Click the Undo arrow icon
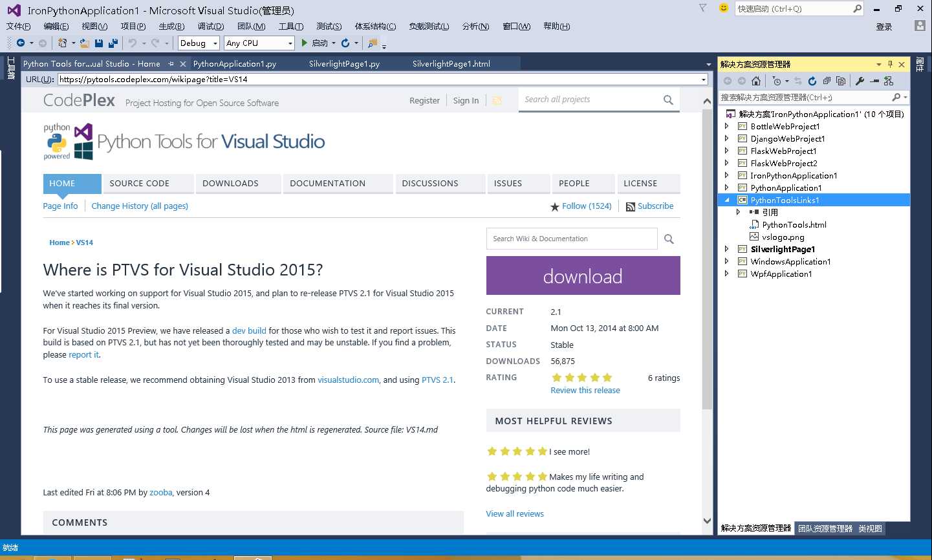 pos(133,43)
